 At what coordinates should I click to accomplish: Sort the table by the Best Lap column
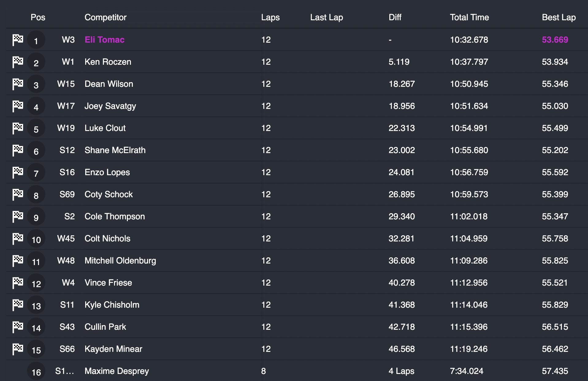[559, 17]
